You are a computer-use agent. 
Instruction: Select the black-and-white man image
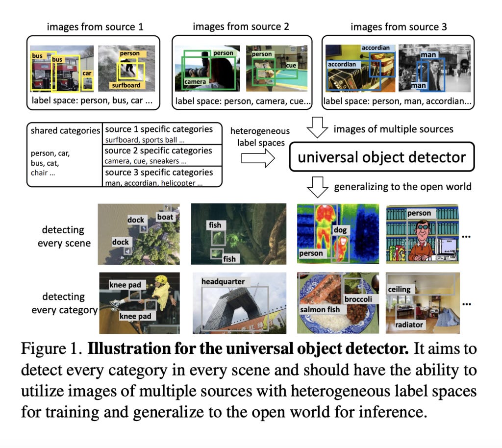[434, 68]
